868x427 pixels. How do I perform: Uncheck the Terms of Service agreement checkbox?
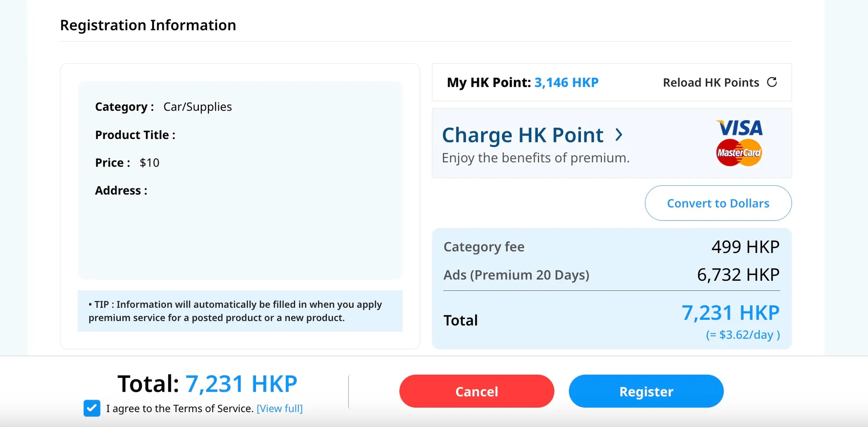click(92, 408)
